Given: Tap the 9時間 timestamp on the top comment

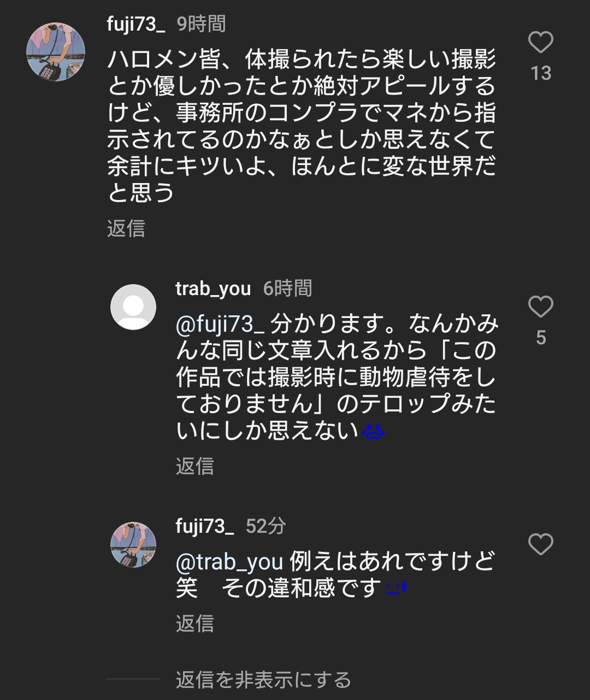Looking at the screenshot, I should (x=201, y=24).
